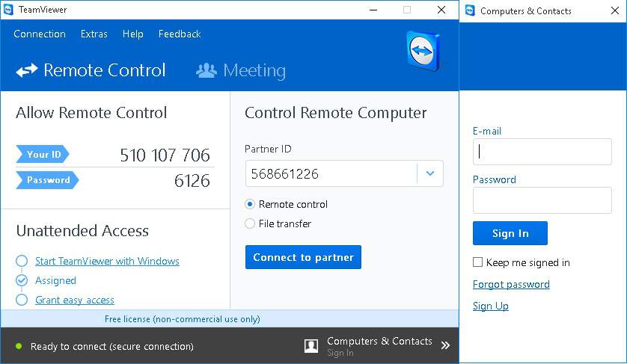
Task: Open the Extras menu
Action: (94, 34)
